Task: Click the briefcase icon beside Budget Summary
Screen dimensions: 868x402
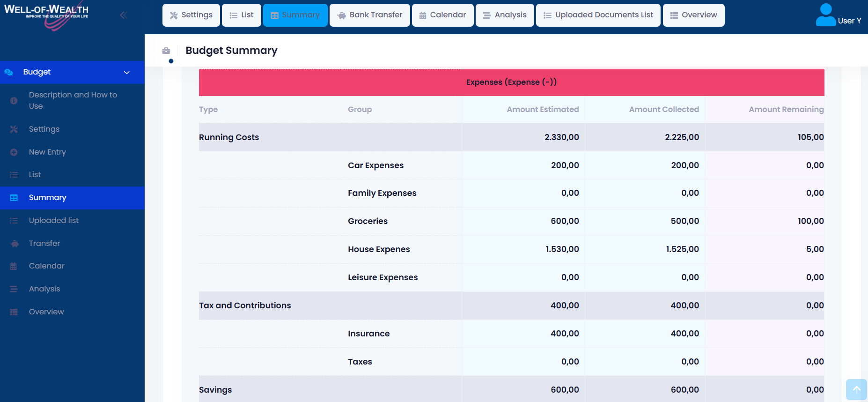Action: pos(166,51)
